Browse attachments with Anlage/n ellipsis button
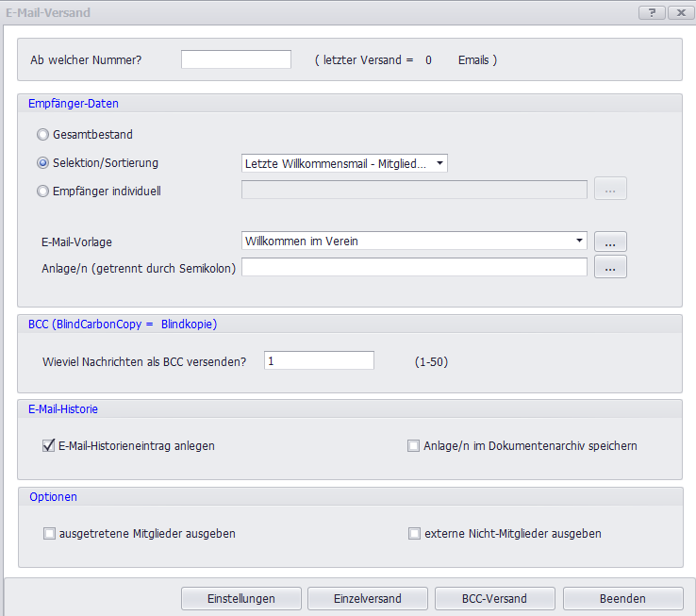696x616 pixels. 610,268
